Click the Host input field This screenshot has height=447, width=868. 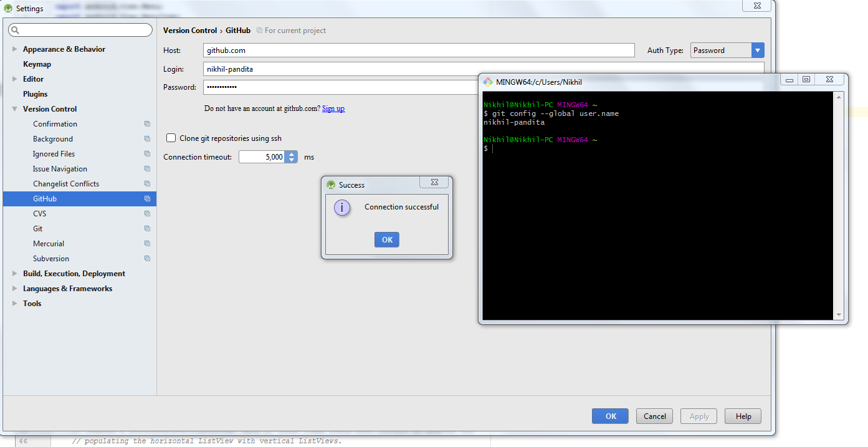[x=419, y=50]
